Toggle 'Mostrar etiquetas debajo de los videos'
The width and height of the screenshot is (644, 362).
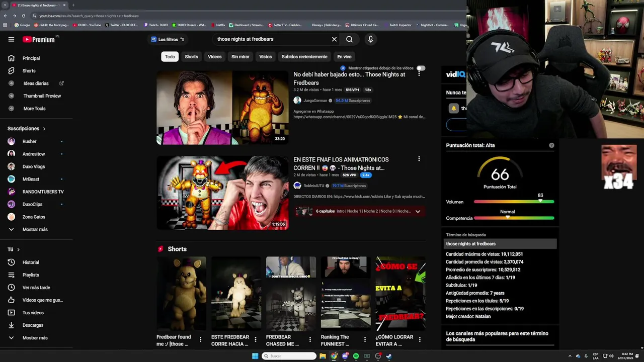point(421,68)
